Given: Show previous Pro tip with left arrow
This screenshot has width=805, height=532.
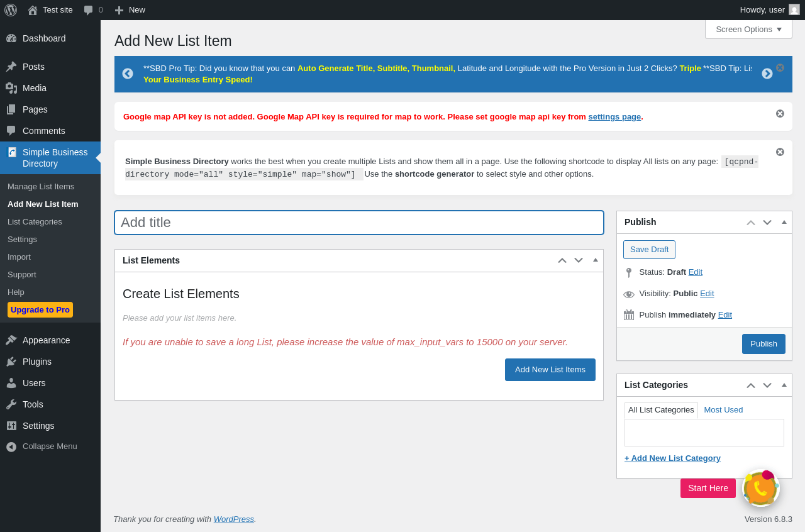Looking at the screenshot, I should (x=128, y=74).
